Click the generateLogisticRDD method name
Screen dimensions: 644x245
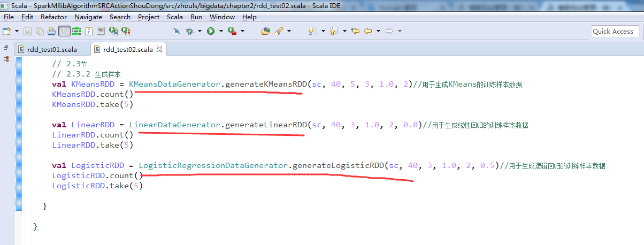point(338,165)
